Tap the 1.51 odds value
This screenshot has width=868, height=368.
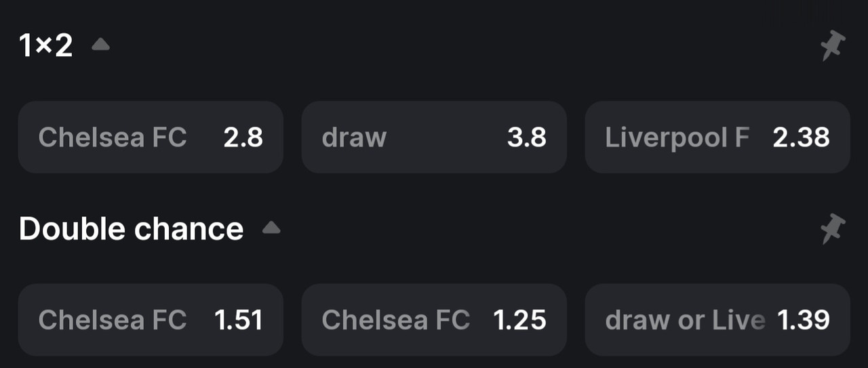[239, 321]
